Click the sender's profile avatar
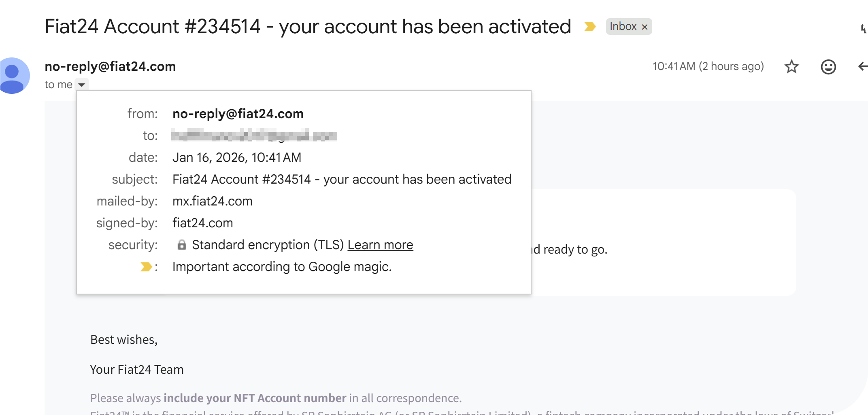 click(x=14, y=76)
